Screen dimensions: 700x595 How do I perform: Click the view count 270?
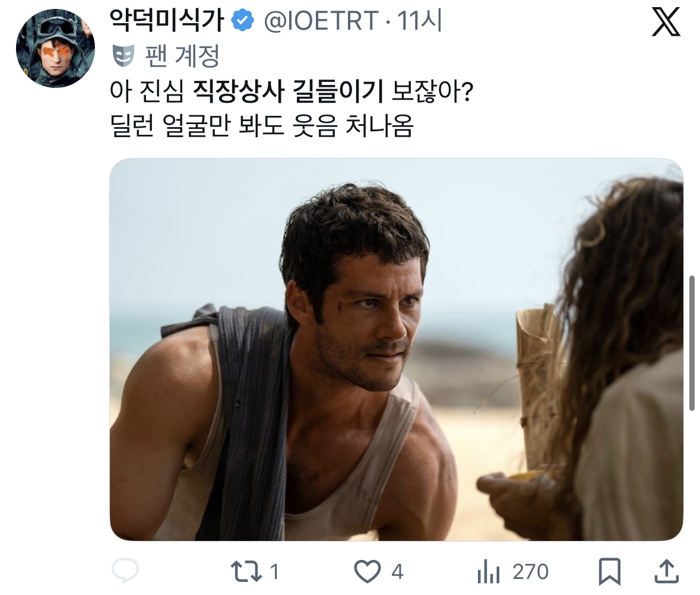tap(530, 572)
